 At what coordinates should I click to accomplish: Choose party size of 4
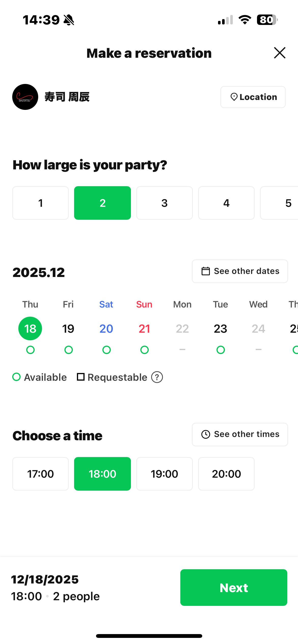[x=226, y=203]
